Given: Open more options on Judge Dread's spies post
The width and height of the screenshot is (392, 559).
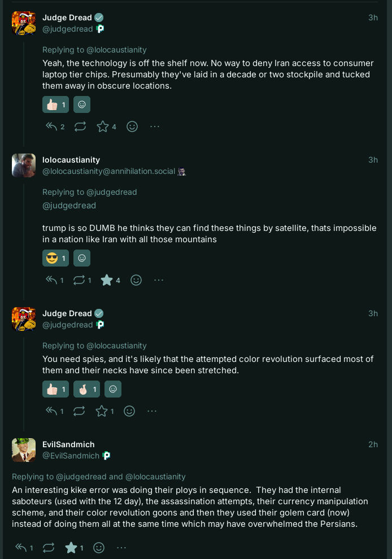Looking at the screenshot, I should pos(152,411).
